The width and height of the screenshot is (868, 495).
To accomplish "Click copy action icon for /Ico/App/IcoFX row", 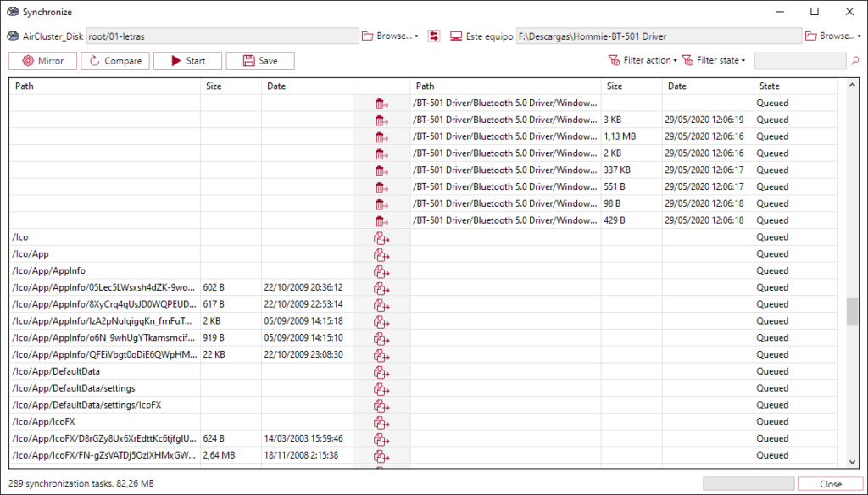I will click(x=381, y=422).
